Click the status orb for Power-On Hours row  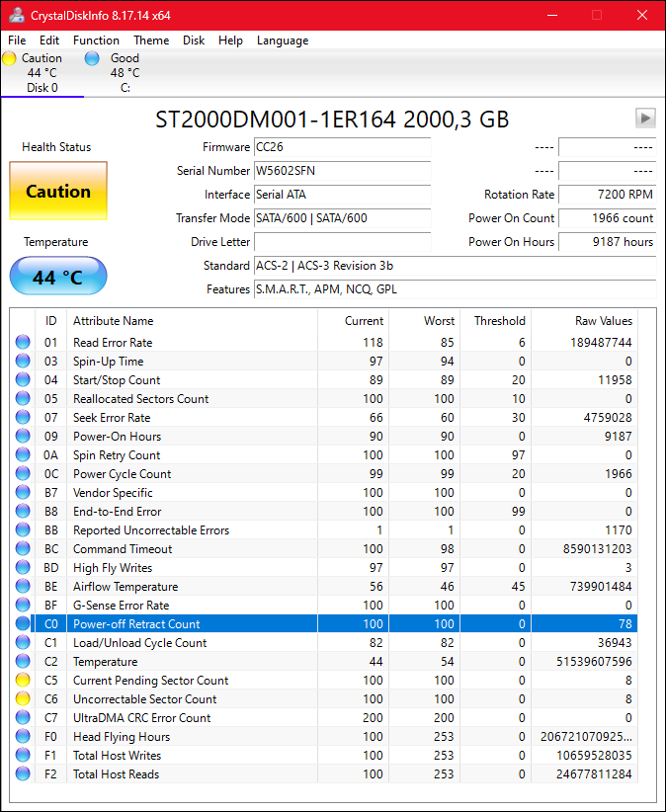coord(23,436)
